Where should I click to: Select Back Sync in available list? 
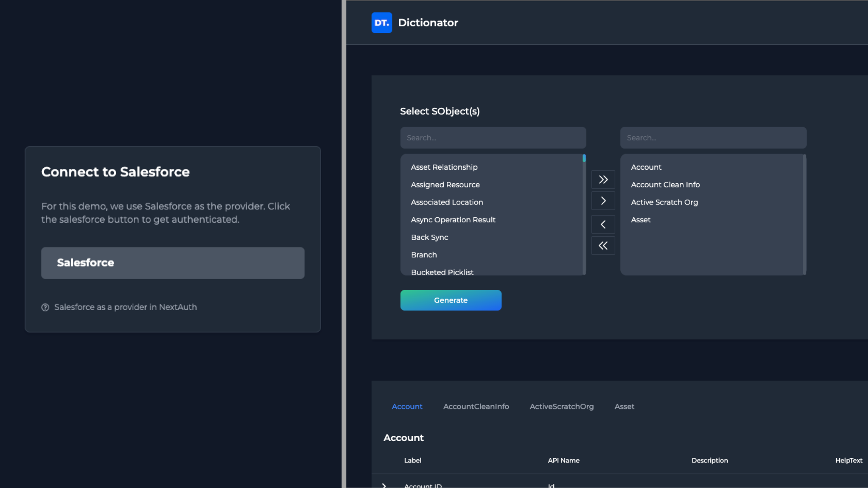[429, 237]
